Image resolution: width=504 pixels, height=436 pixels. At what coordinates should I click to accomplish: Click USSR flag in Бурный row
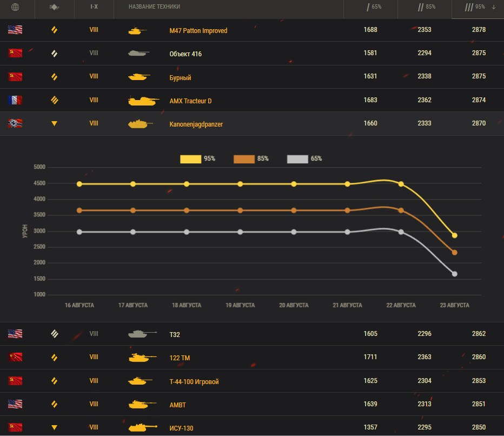coord(15,76)
